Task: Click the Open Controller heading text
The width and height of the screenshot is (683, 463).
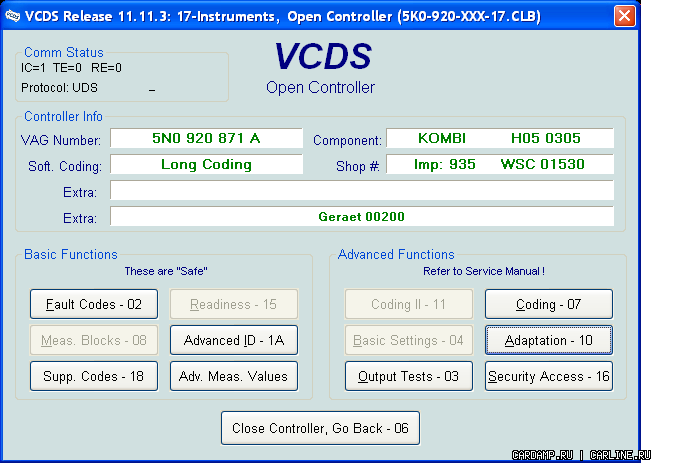Action: coord(320,88)
